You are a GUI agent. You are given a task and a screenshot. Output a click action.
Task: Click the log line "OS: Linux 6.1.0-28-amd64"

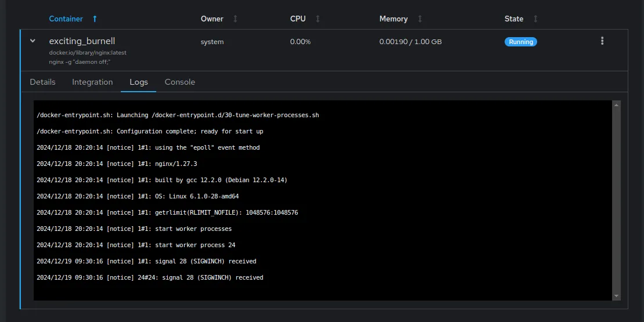click(138, 196)
